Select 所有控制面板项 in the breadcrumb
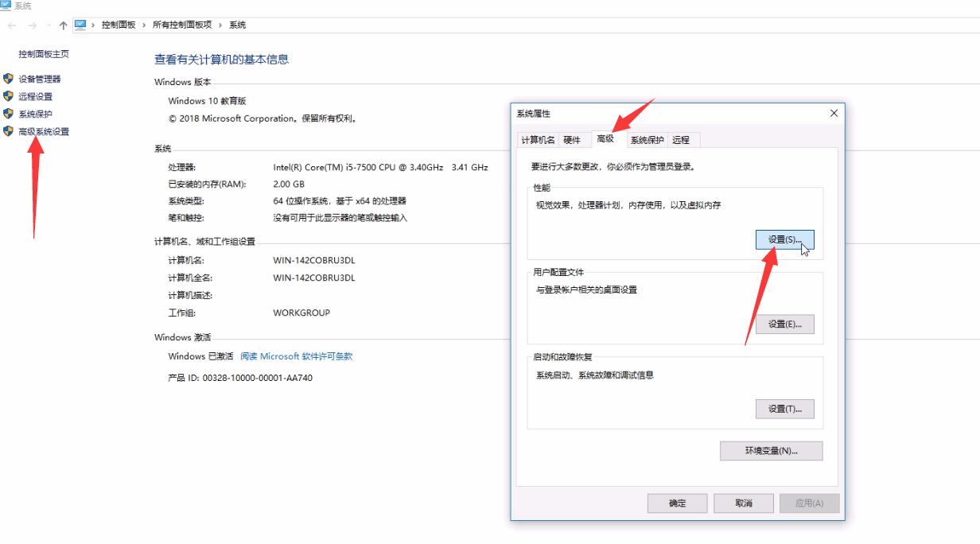 182,25
